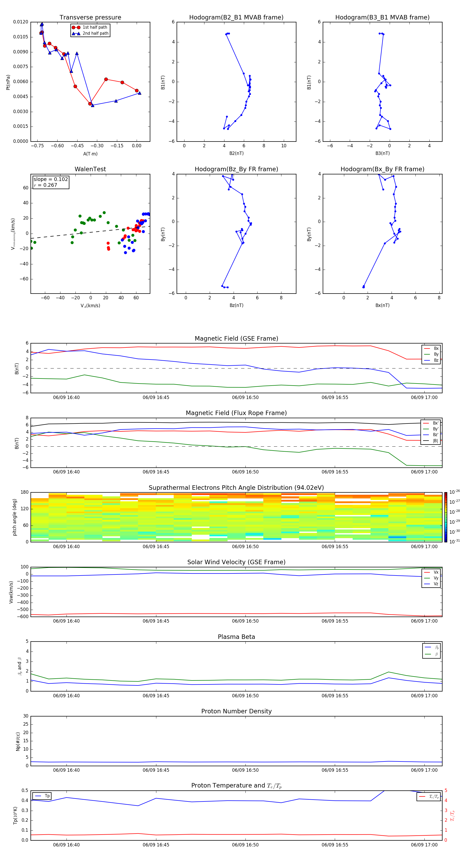
Task: Click the |B| legend entry in Flux Rope plot
Action: coord(431,441)
